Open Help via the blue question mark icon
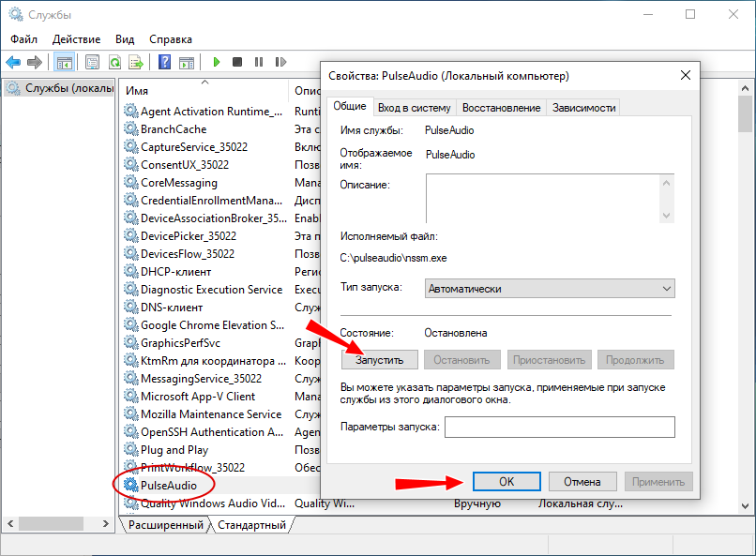Screen dimensions: 756x556 click(x=164, y=63)
